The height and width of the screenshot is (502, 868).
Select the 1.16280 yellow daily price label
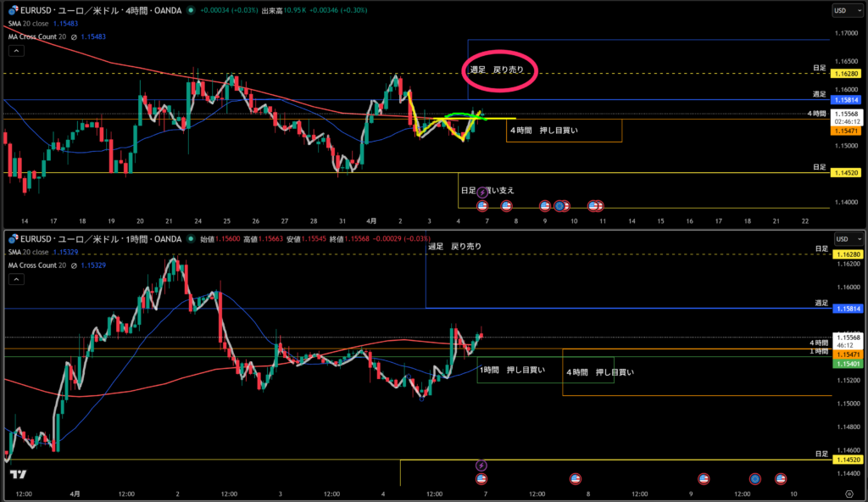(848, 75)
